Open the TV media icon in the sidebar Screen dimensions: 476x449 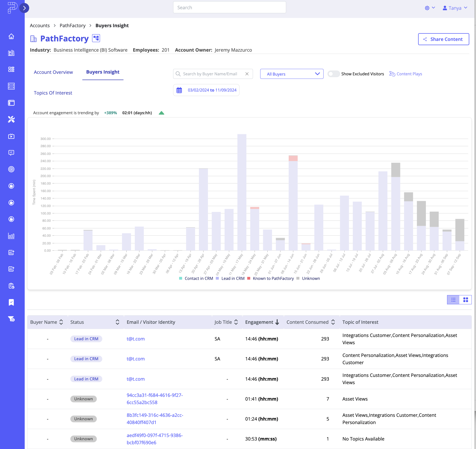pyautogui.click(x=12, y=136)
